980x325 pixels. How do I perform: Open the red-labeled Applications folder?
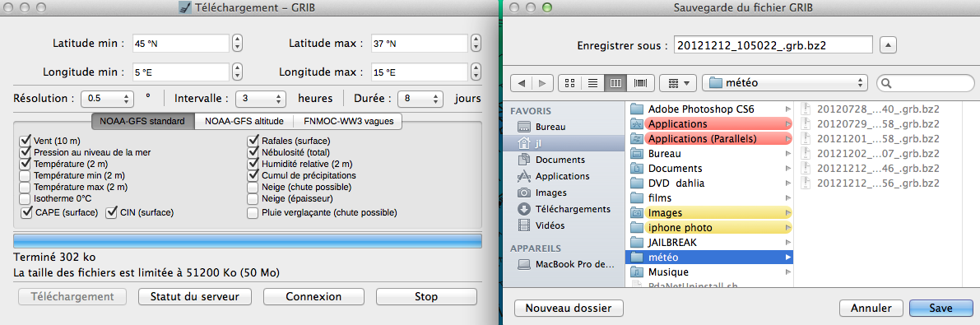click(709, 123)
